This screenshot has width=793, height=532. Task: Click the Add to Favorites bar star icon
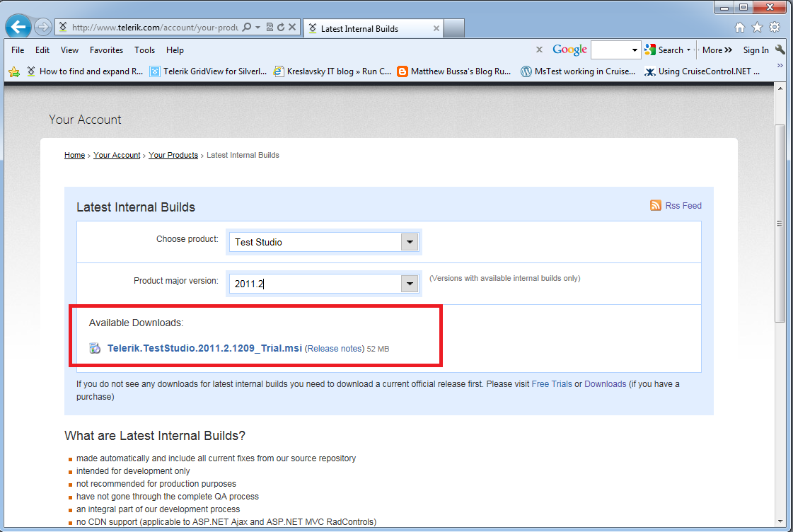[x=14, y=72]
